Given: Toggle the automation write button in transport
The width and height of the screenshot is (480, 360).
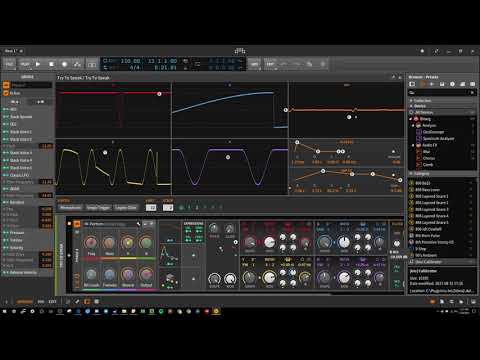Looking at the screenshot, I should tap(77, 64).
